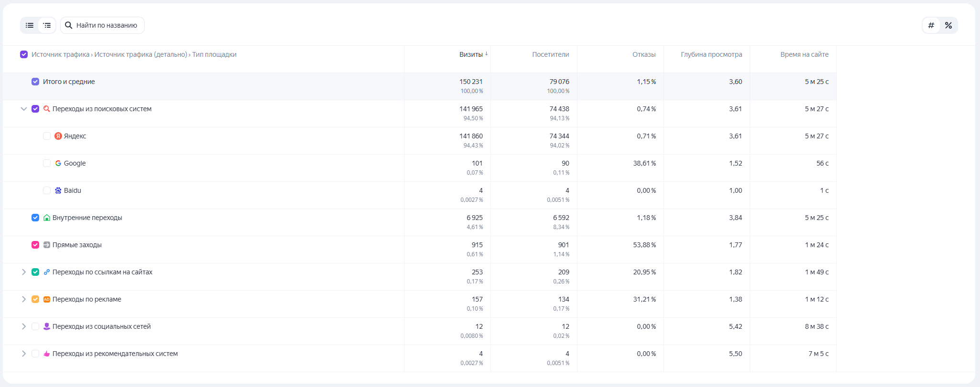Click Глубина просмотра column header
Screen dimensions: 980x387
click(711, 54)
